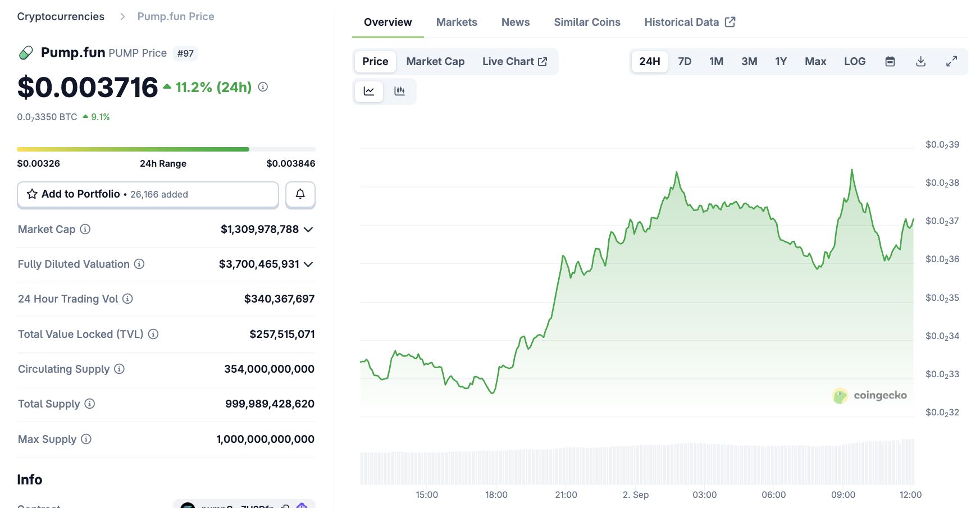This screenshot has height=508, width=980.
Task: Select the line chart icon
Action: pos(368,91)
